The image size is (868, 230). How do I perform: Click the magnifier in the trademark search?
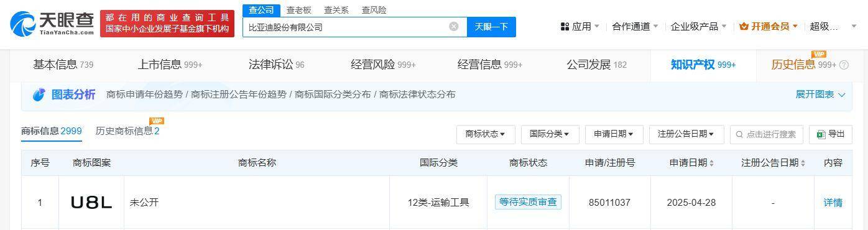[x=739, y=134]
